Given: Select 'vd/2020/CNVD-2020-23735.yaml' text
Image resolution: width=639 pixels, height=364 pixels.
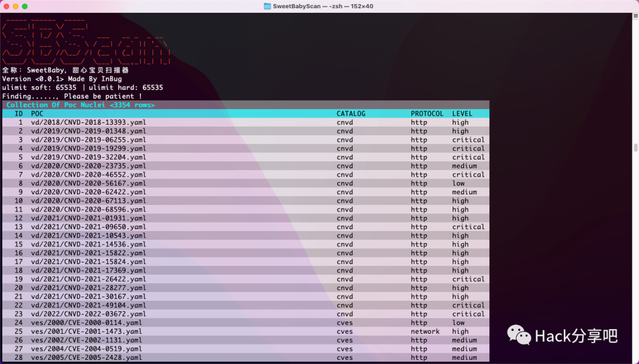Looking at the screenshot, I should coord(88,166).
